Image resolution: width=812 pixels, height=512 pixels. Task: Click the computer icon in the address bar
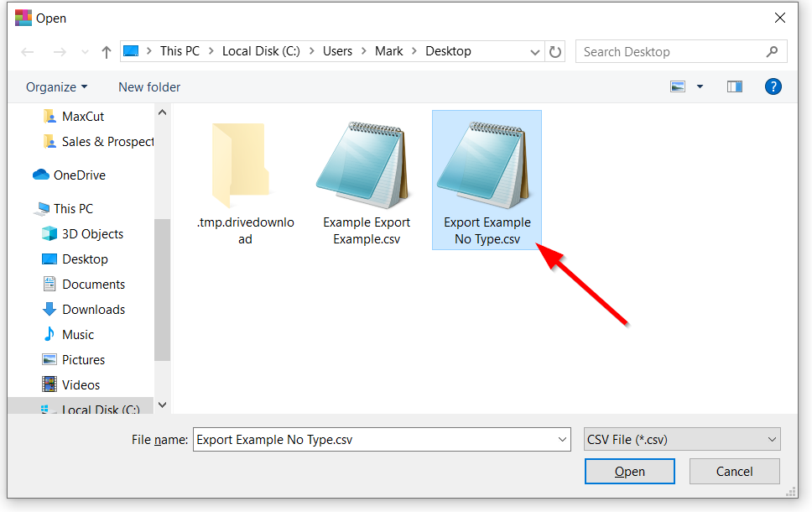[x=131, y=51]
